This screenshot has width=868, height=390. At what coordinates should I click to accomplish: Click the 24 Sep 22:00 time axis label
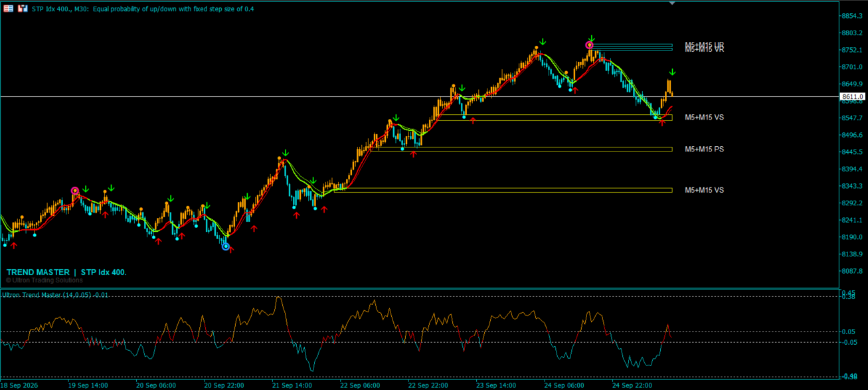point(631,385)
